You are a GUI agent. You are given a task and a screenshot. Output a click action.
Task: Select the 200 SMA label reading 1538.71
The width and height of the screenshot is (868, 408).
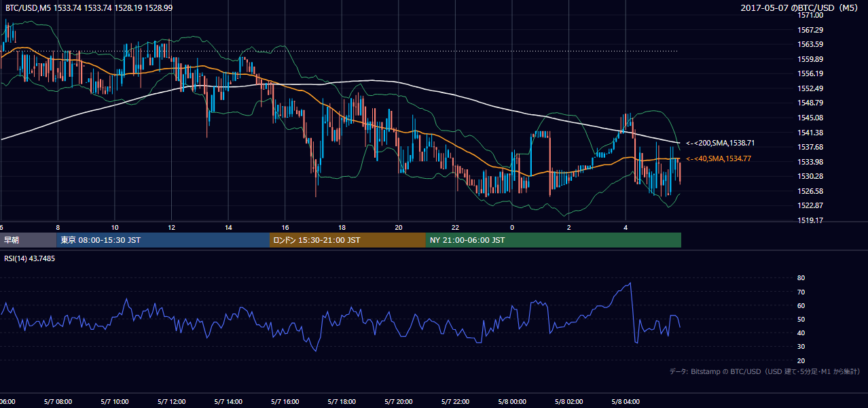click(x=720, y=143)
